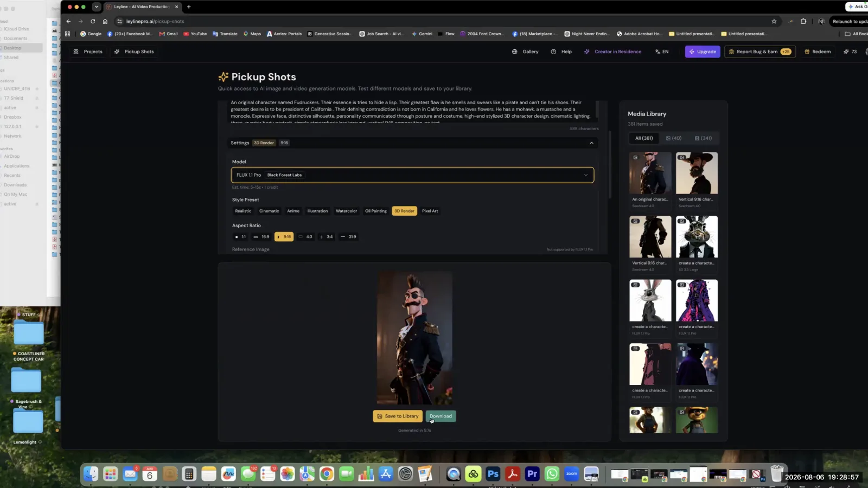Click the purple Upgrade button

pos(703,52)
